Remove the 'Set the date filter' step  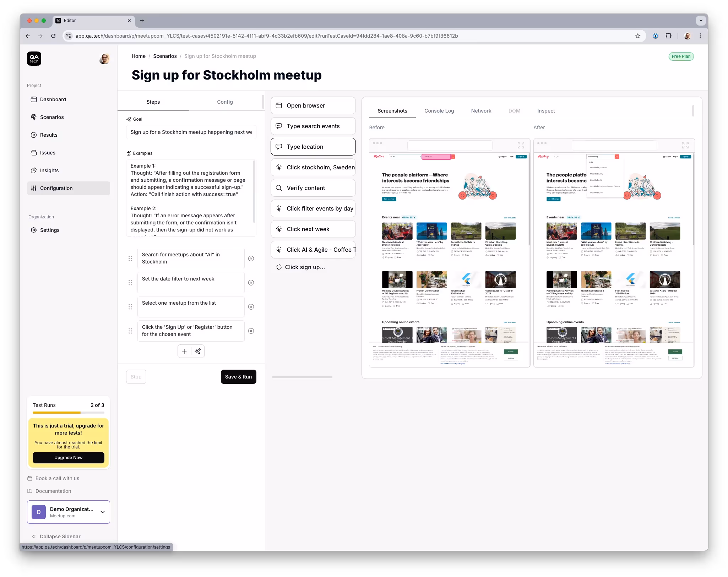coord(251,283)
